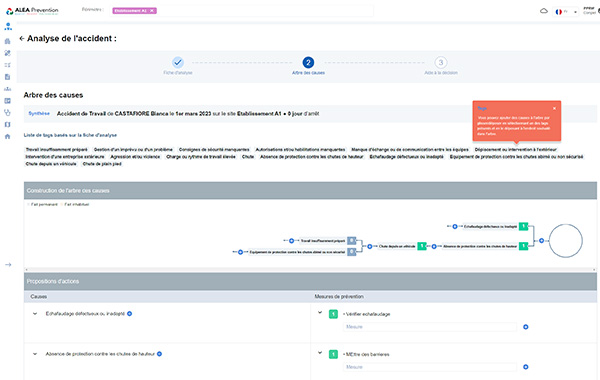Click the plus before Echafaudage défectueux tree node

pos(455,227)
